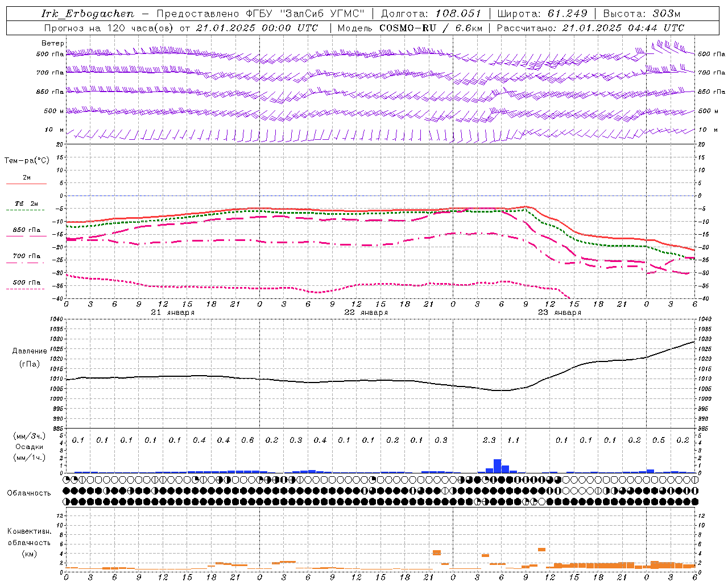Viewport: 728px width, 582px height.
Task: Click the station name Irk_Erbogachen
Action: click(88, 14)
